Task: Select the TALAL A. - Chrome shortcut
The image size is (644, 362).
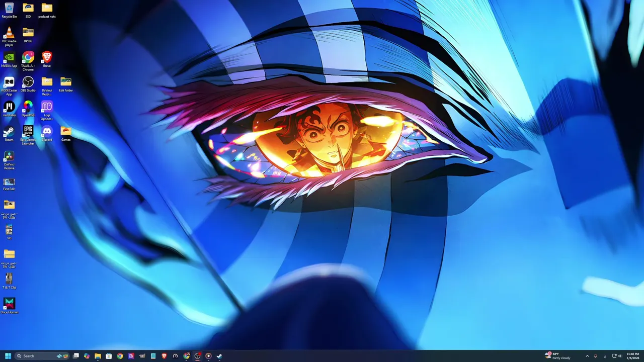Action: (28, 61)
